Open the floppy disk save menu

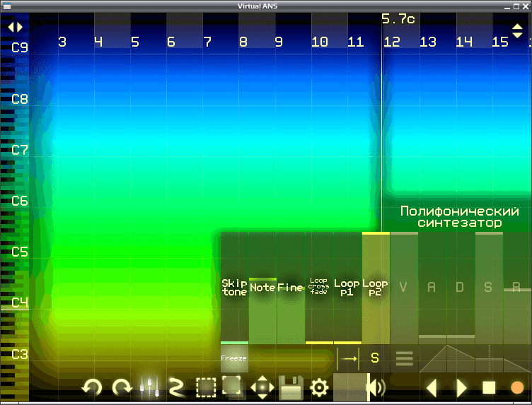click(291, 387)
